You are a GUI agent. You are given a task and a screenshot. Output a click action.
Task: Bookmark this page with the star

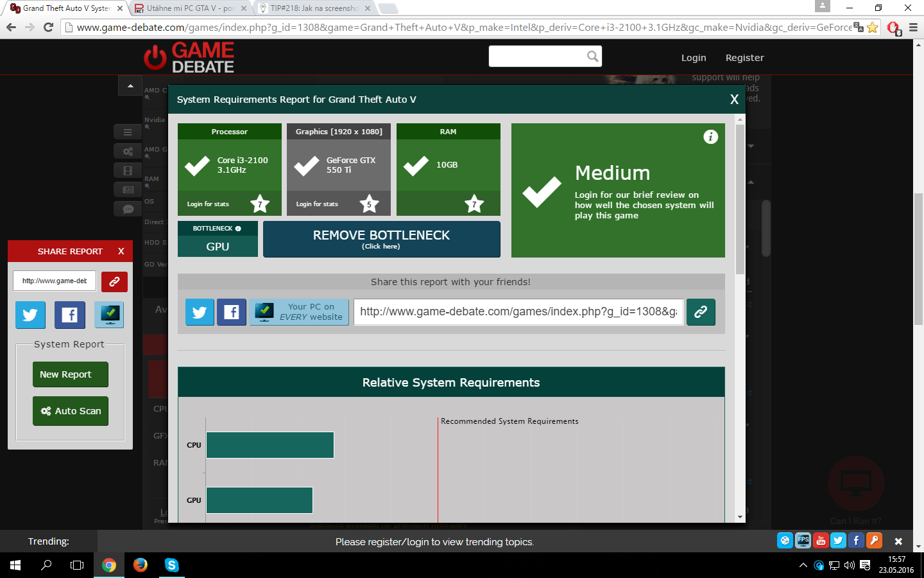872,27
